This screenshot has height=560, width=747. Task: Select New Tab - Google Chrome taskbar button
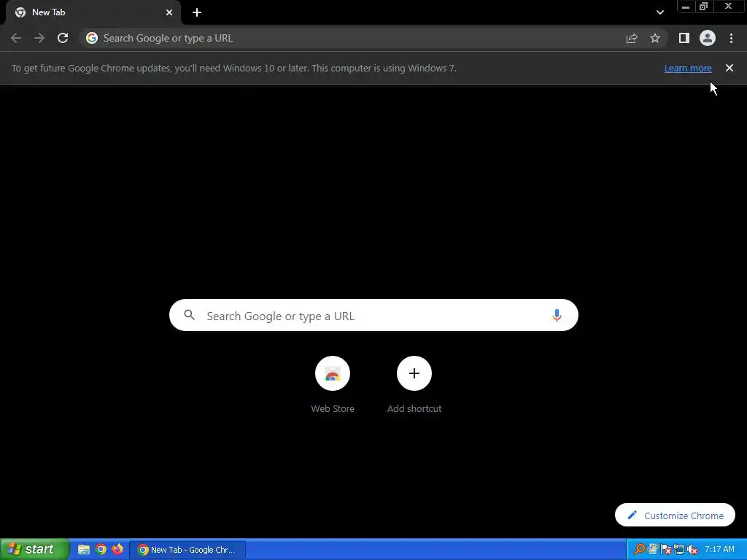187,550
